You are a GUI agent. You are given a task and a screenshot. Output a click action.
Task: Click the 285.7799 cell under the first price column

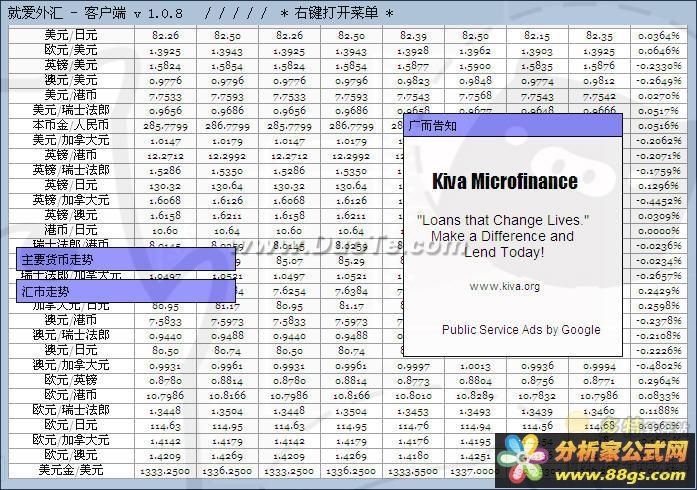click(x=165, y=126)
